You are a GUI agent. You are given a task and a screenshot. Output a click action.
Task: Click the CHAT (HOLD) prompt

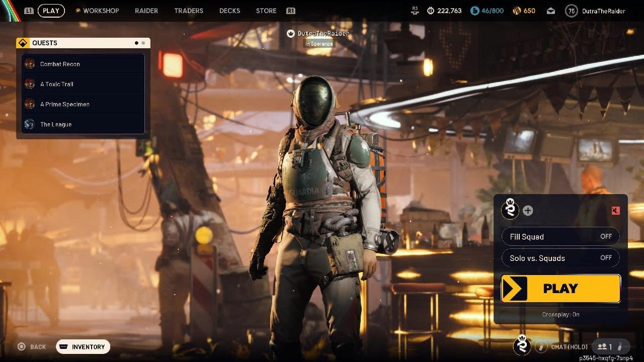click(569, 347)
